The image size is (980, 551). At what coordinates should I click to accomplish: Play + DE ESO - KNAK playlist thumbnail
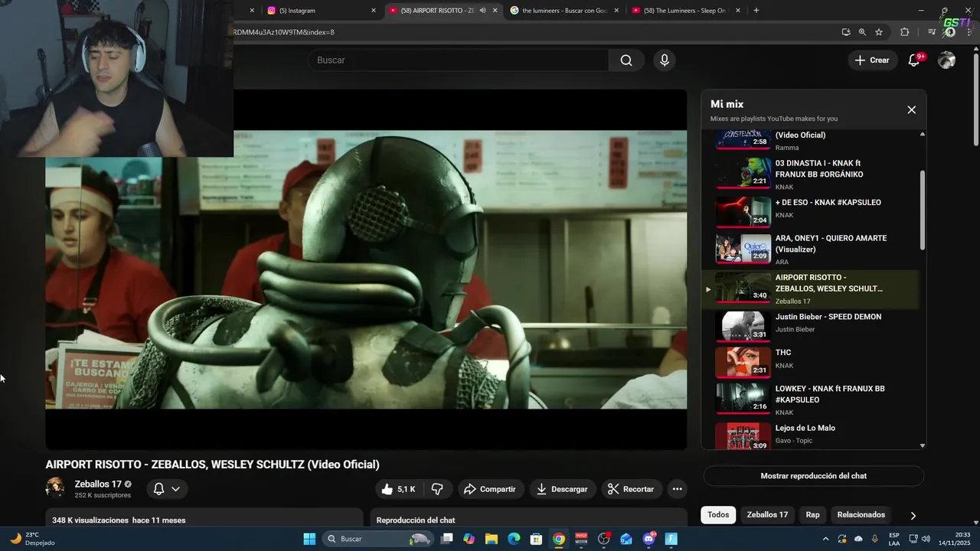[743, 212]
